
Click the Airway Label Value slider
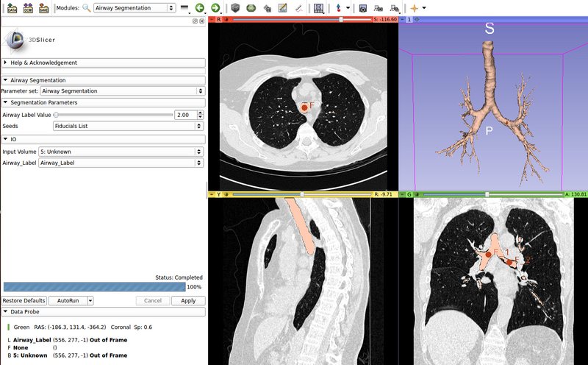coord(114,115)
